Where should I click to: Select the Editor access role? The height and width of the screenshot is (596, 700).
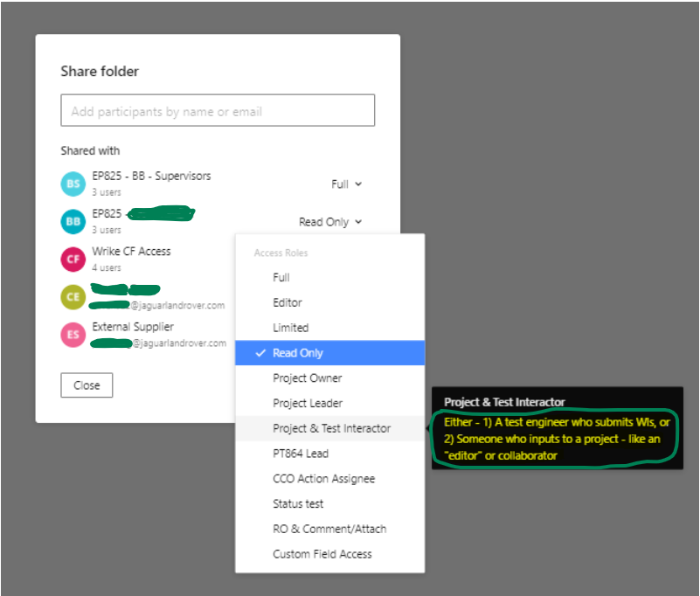coord(287,302)
